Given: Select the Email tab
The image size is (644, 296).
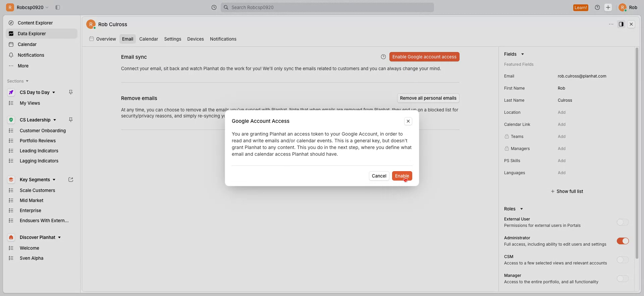Looking at the screenshot, I should coord(127,39).
